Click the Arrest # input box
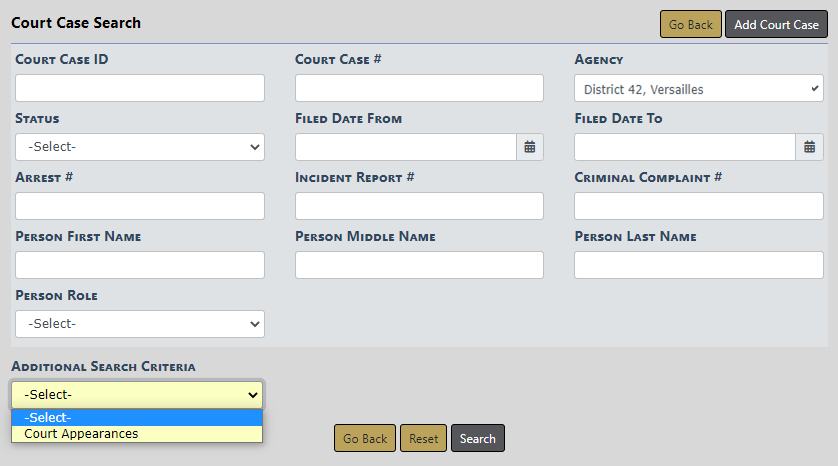 coord(140,206)
